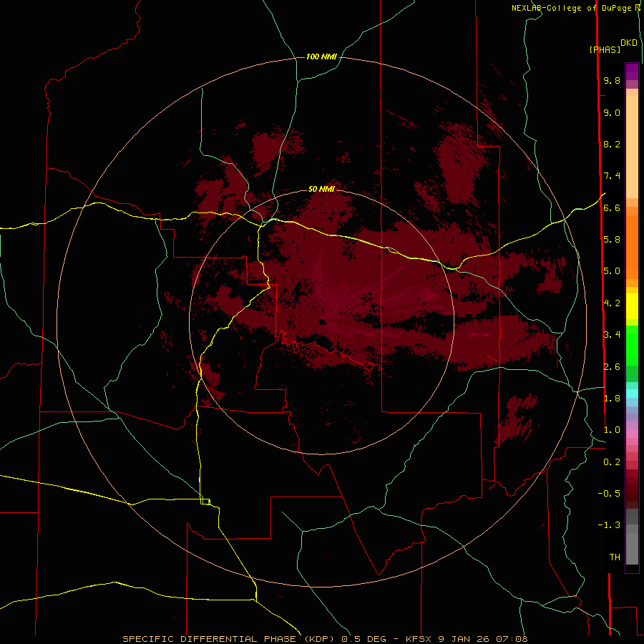Click the 9 JAN 26 date text

point(464,639)
